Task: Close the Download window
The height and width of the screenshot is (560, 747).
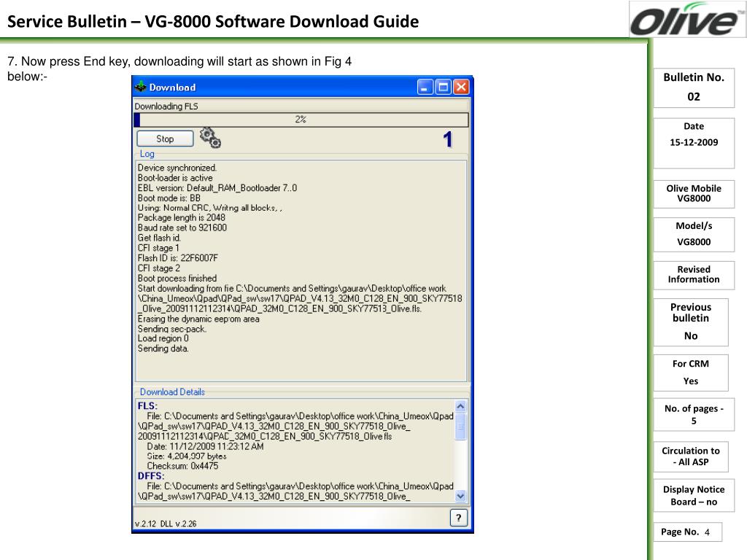Action: pos(461,87)
